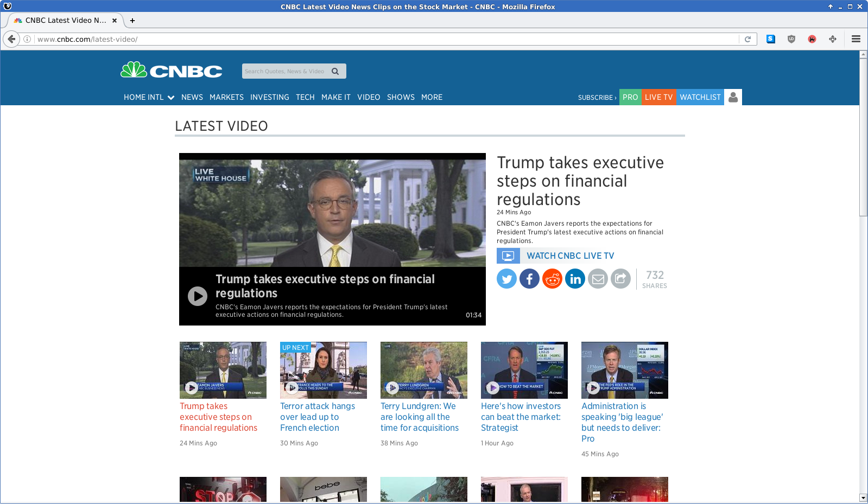
Task: Open the MORE menu
Action: [432, 97]
